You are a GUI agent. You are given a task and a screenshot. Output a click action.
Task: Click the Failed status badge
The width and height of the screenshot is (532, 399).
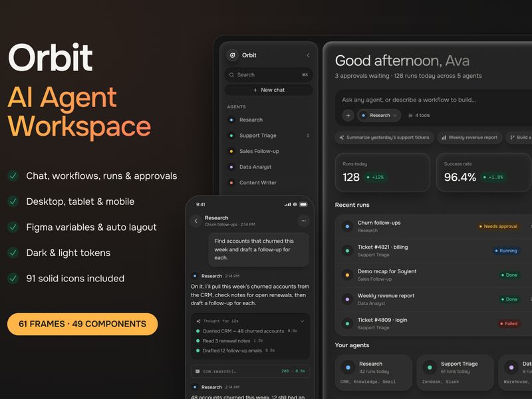509,323
